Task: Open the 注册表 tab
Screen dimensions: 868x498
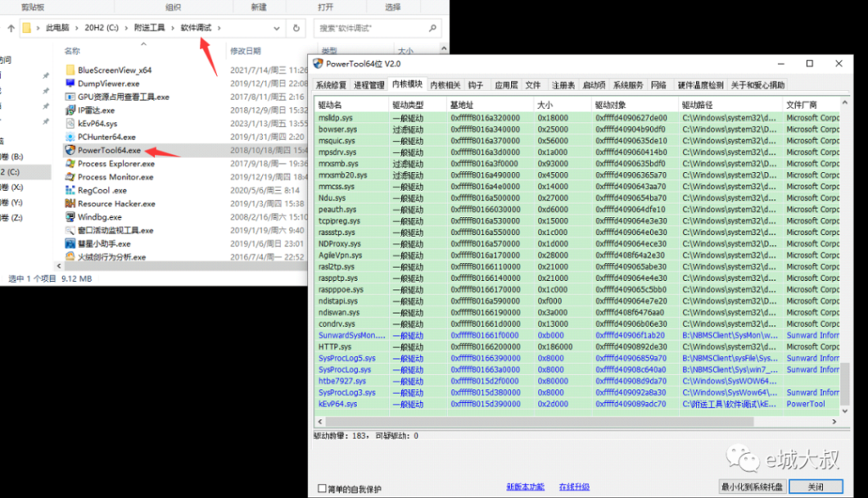Action: tap(563, 85)
